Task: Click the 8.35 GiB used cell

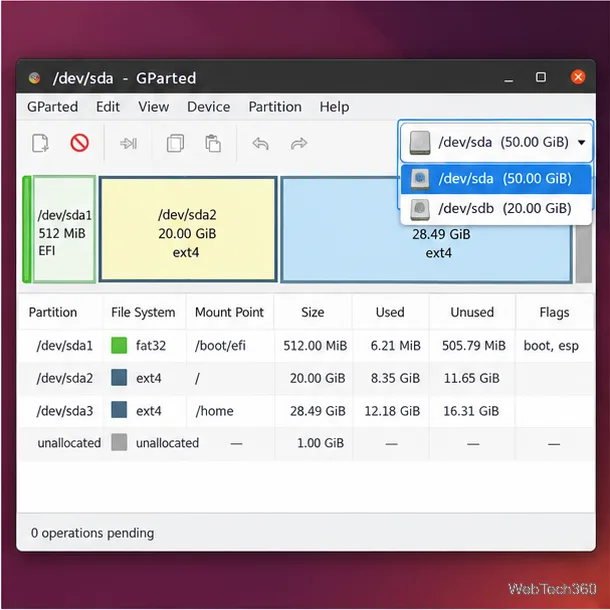Action: (x=395, y=378)
